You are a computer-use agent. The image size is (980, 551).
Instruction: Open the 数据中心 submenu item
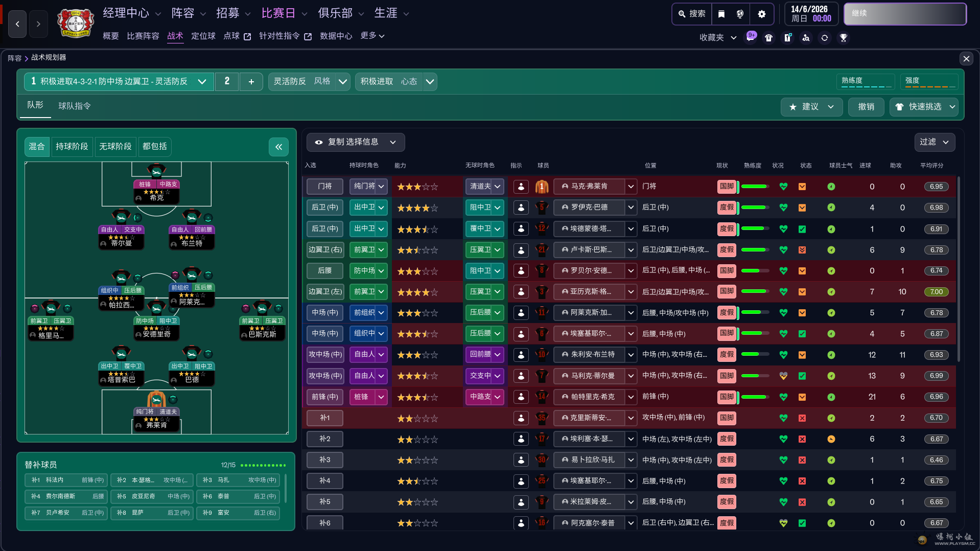(336, 36)
